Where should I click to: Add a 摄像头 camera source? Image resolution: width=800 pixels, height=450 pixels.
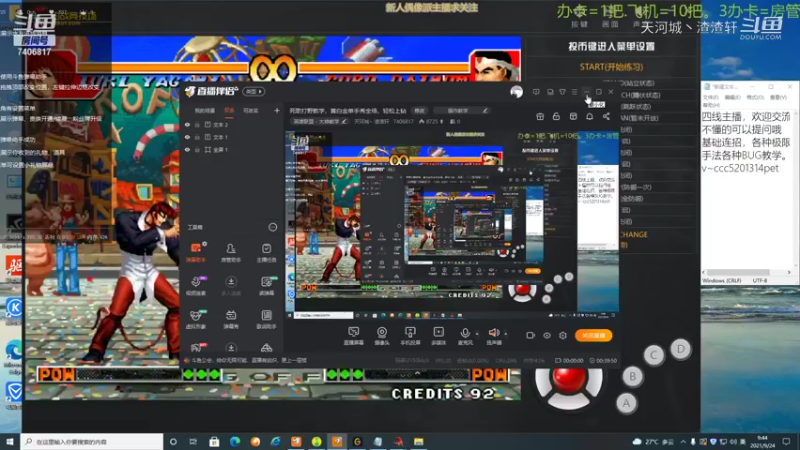[382, 336]
